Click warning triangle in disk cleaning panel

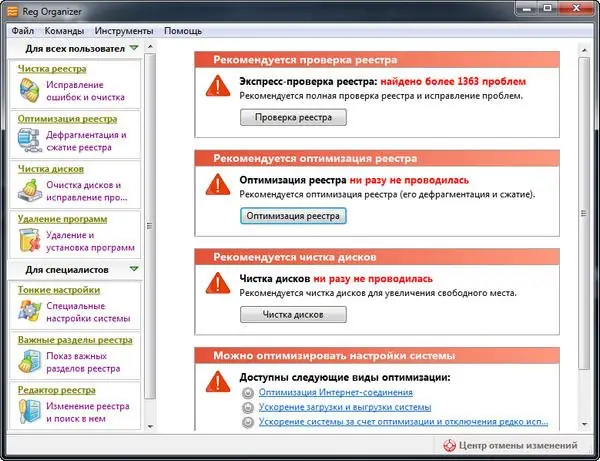(x=218, y=283)
